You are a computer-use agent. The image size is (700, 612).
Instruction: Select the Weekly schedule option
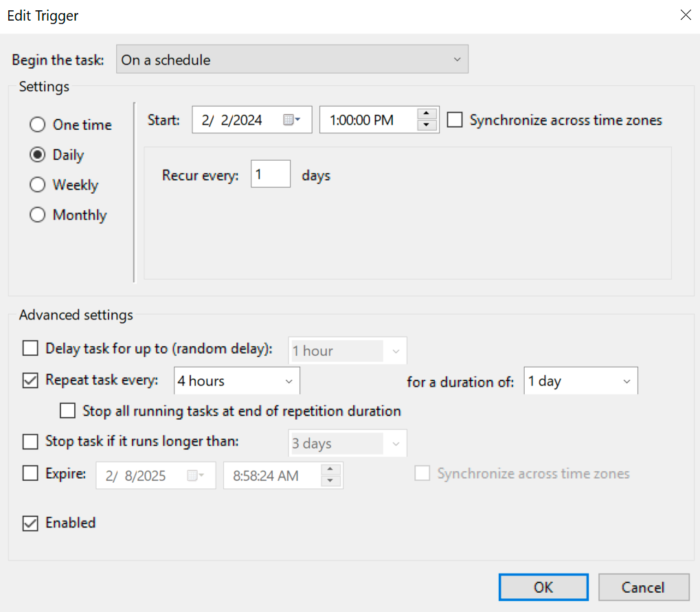pyautogui.click(x=37, y=185)
